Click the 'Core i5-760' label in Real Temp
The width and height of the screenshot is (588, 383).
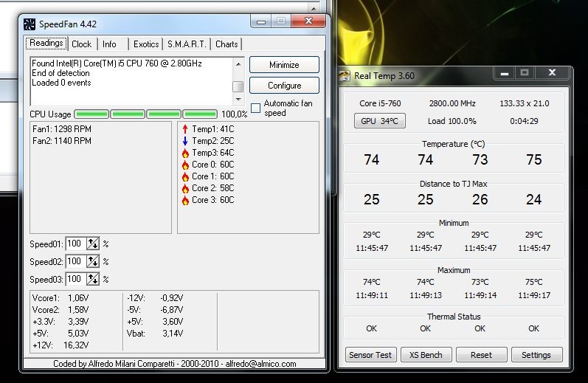click(x=380, y=103)
